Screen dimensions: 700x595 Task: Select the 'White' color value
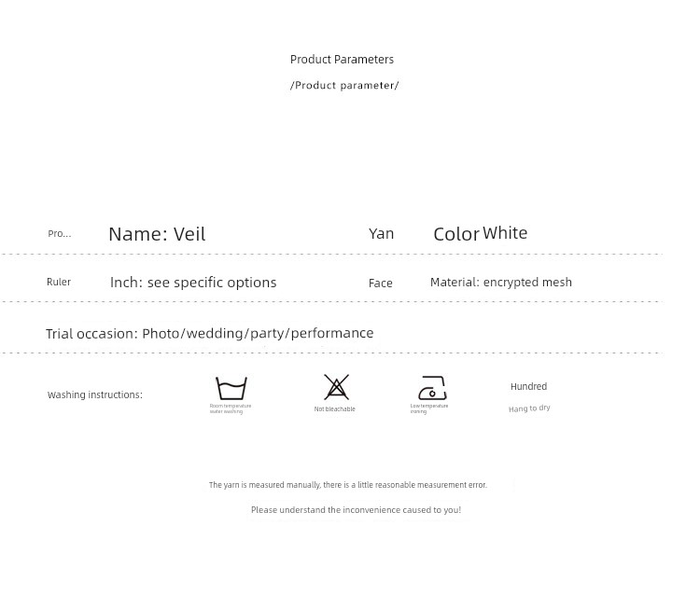(505, 233)
